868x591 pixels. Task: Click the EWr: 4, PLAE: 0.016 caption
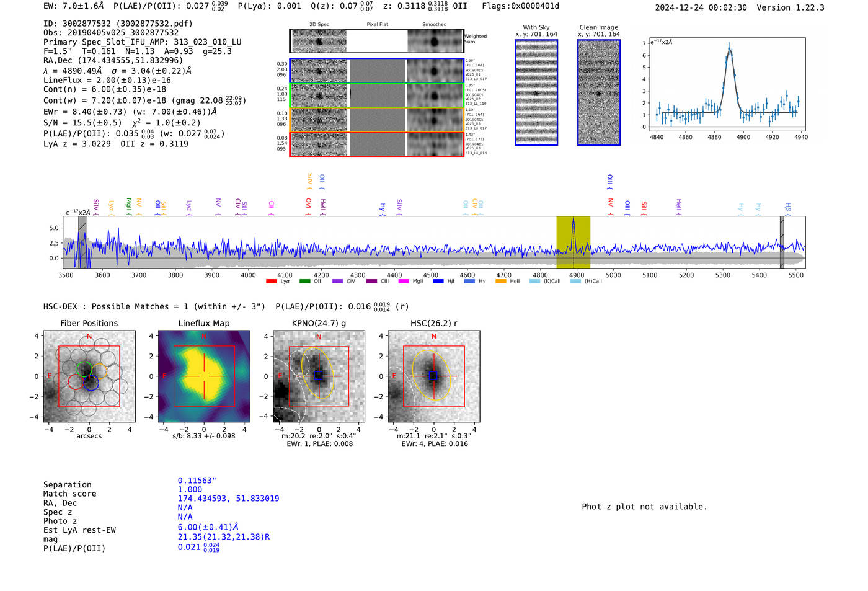point(435,443)
